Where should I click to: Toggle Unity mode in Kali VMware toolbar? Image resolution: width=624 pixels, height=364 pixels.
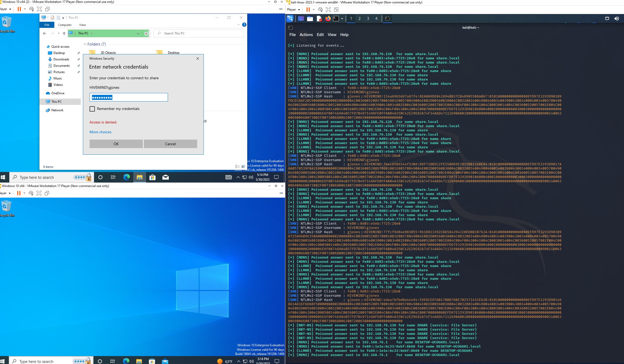pyautogui.click(x=336, y=10)
